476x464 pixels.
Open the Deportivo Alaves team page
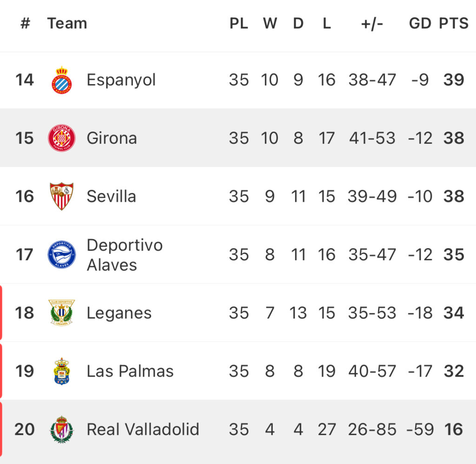tap(125, 255)
